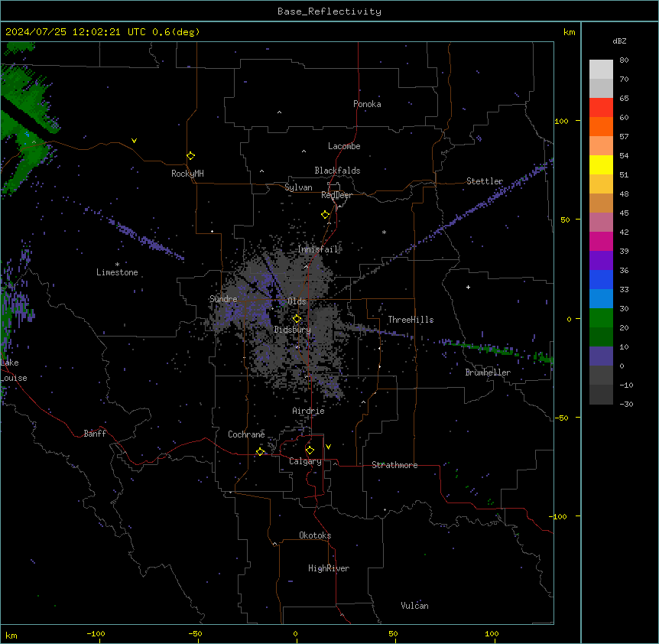The width and height of the screenshot is (659, 644).
Task: Click the dBZ legend heading
Action: 619,41
